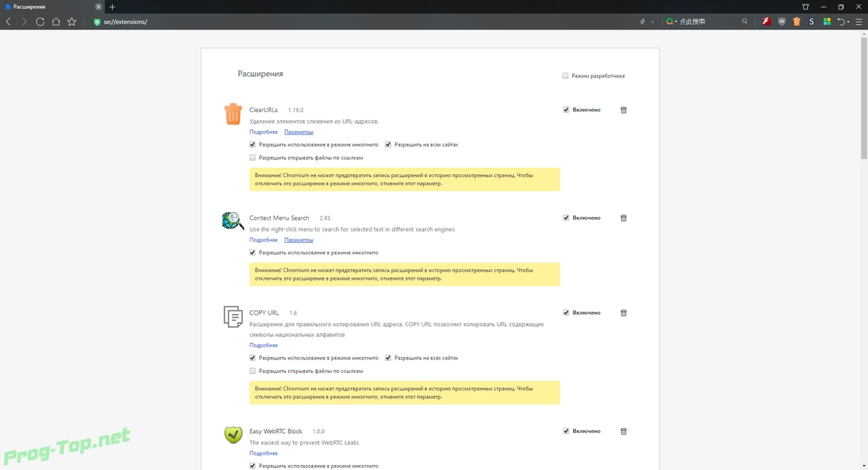This screenshot has height=470, width=868.
Task: Remove COPY URL with trash icon
Action: pyautogui.click(x=624, y=312)
